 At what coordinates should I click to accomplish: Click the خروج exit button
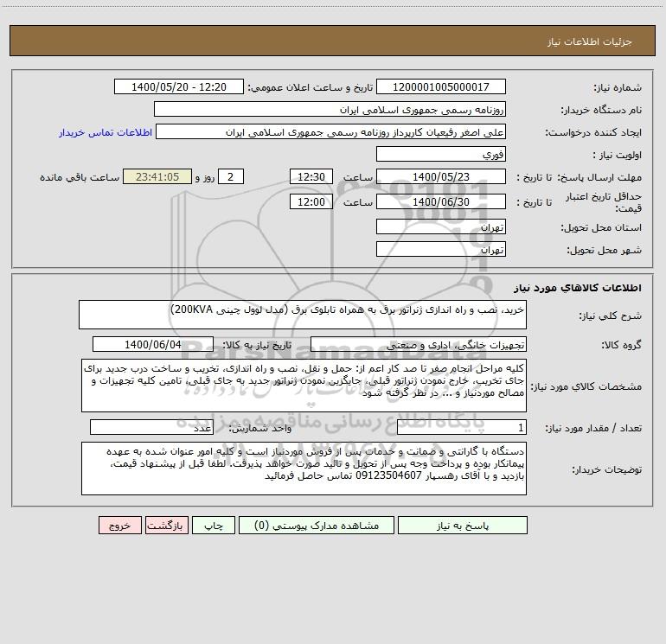tap(119, 525)
